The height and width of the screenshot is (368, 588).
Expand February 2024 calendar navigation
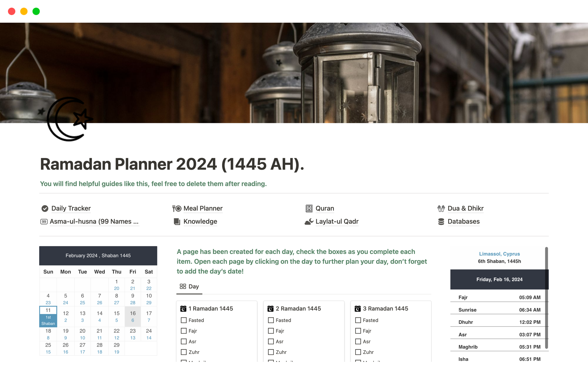pos(98,255)
